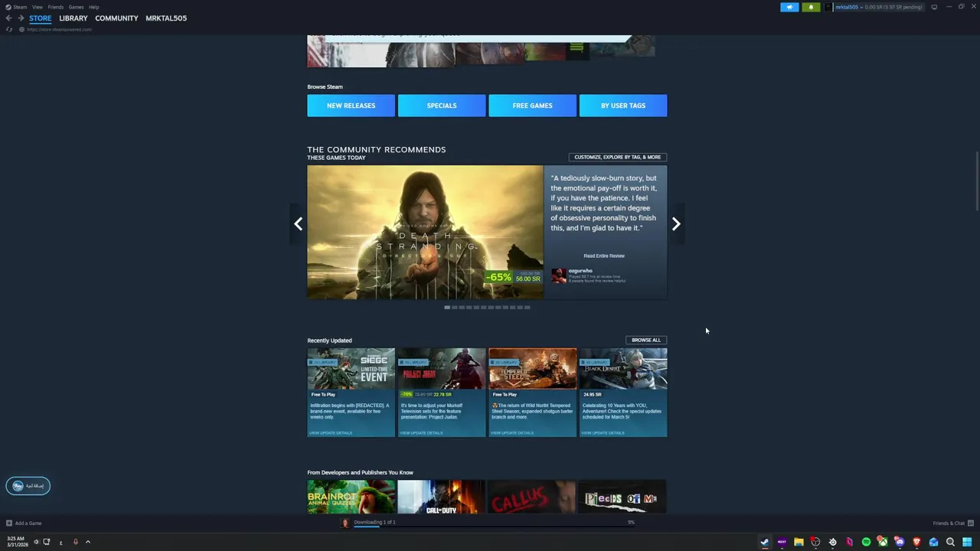Click the floating Arabic overlay badge
This screenshot has width=980, height=551.
(28, 486)
